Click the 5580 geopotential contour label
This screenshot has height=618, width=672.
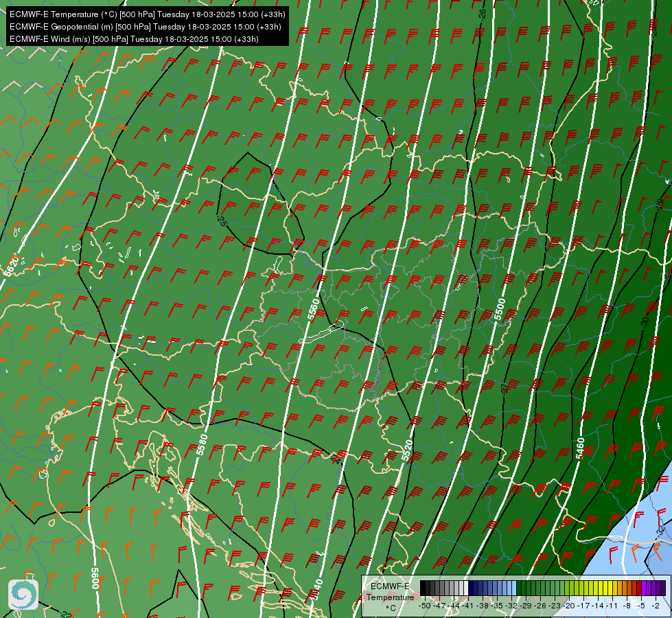(202, 445)
